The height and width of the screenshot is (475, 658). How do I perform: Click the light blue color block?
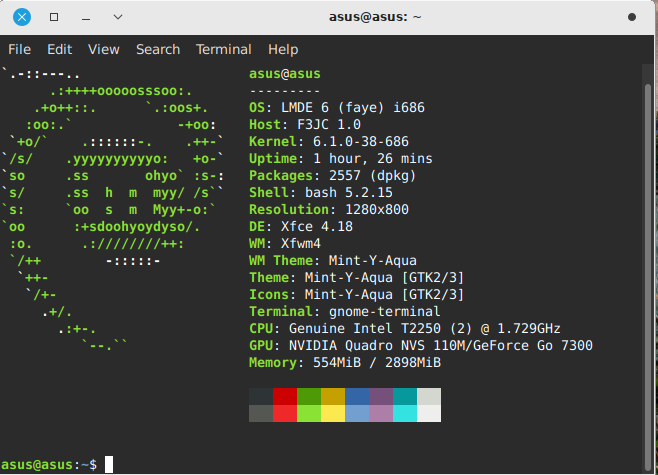coord(357,413)
